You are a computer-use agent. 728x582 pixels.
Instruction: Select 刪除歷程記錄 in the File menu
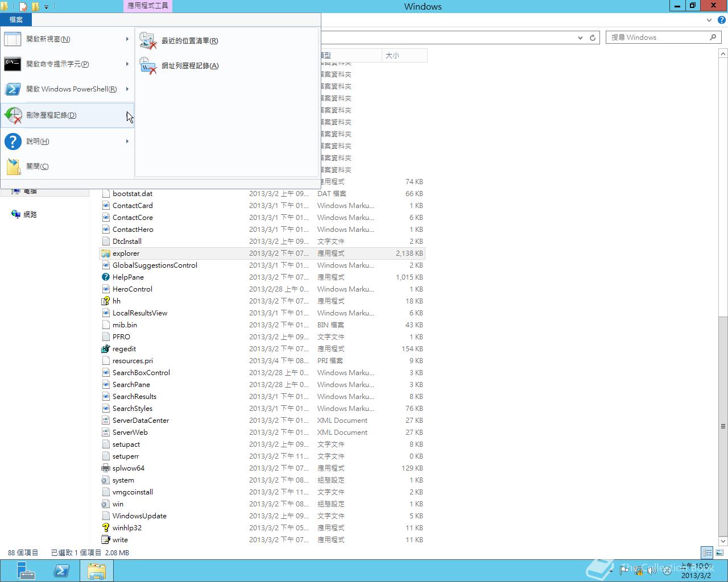coord(67,115)
